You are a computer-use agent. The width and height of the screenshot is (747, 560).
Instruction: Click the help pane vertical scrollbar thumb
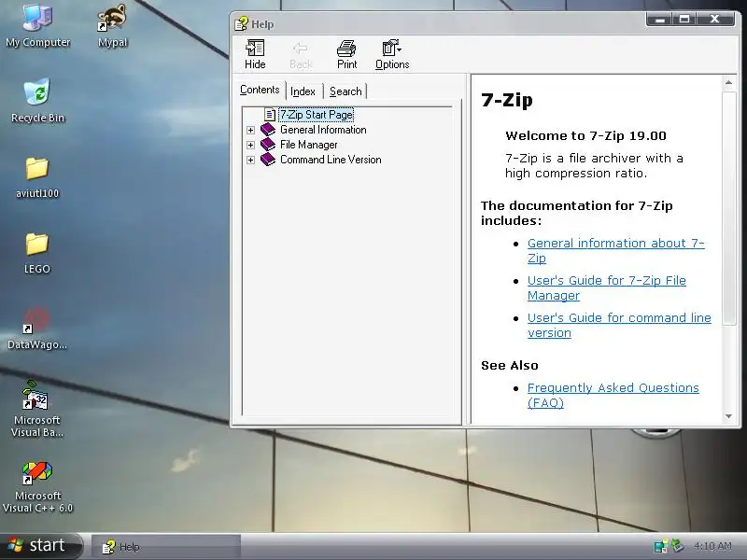click(x=728, y=208)
